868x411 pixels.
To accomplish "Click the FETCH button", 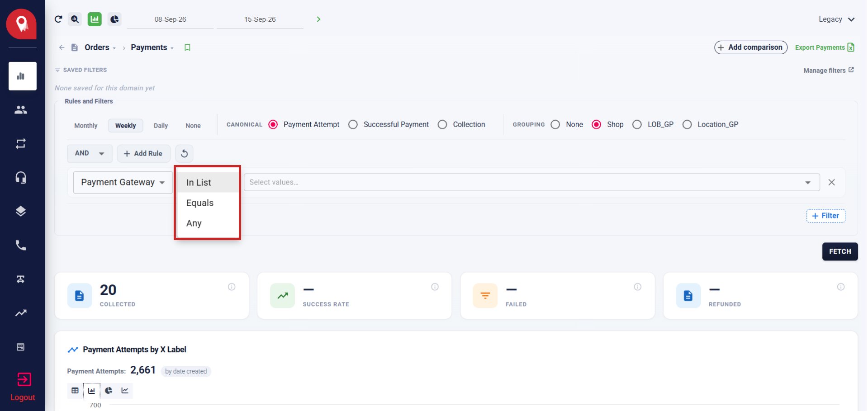I will pos(840,251).
